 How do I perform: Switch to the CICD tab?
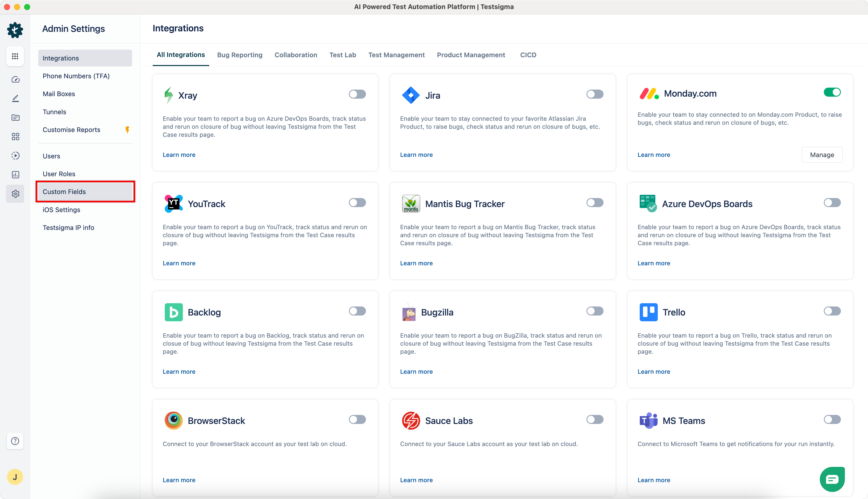point(528,55)
